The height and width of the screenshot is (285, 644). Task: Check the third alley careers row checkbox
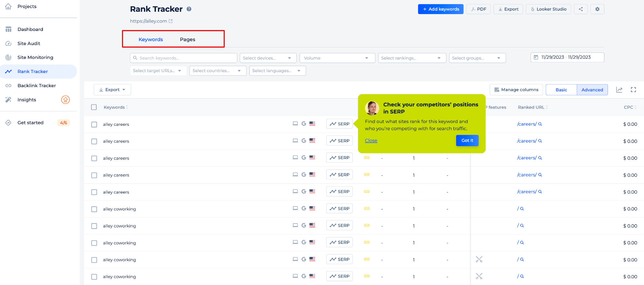coord(94,159)
